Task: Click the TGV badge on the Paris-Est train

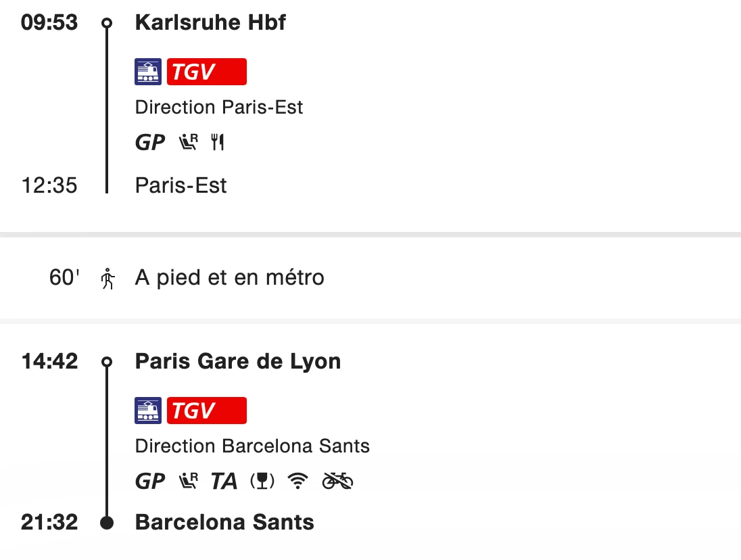Action: (206, 72)
